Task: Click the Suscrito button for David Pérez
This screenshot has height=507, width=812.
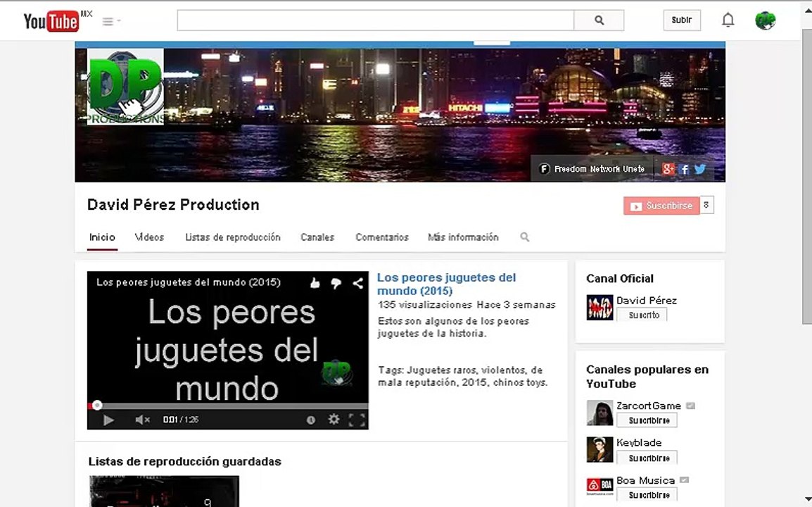Action: [x=642, y=315]
